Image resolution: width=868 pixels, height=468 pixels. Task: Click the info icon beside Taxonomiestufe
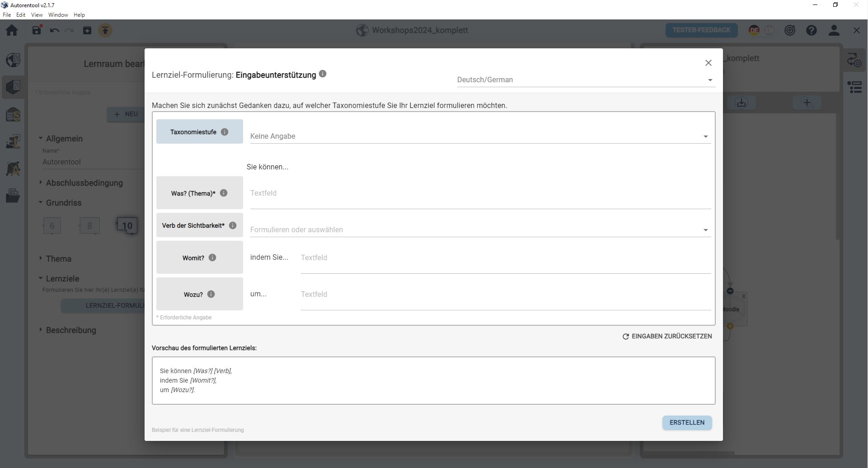(x=225, y=132)
